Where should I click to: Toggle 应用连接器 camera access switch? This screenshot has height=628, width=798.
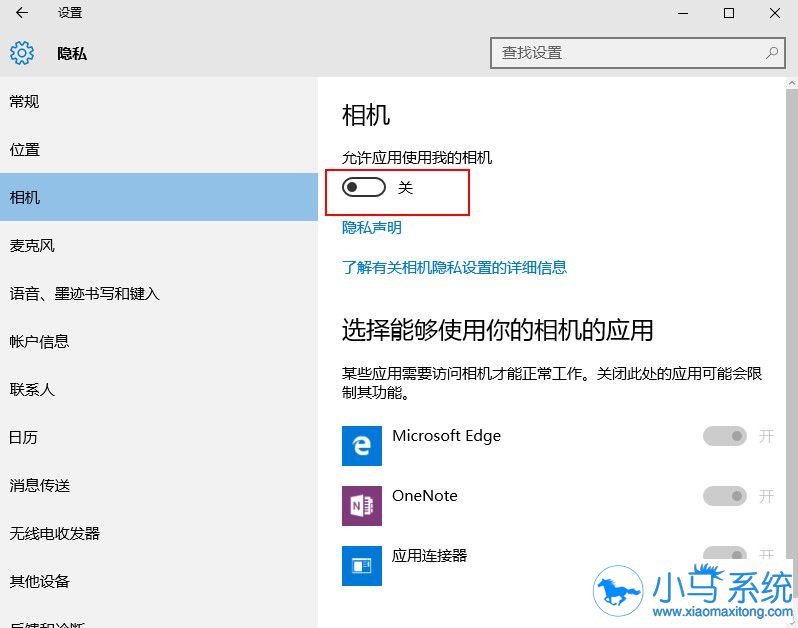click(x=725, y=553)
